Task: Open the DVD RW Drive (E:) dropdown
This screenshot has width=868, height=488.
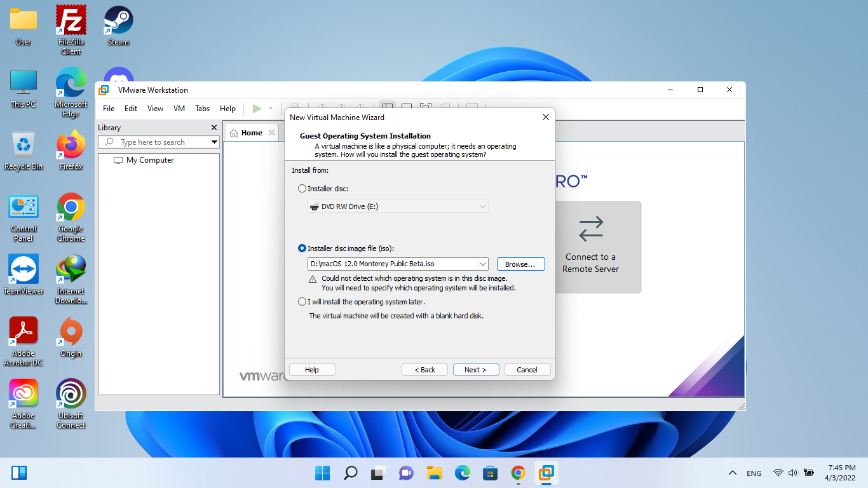Action: tap(398, 207)
